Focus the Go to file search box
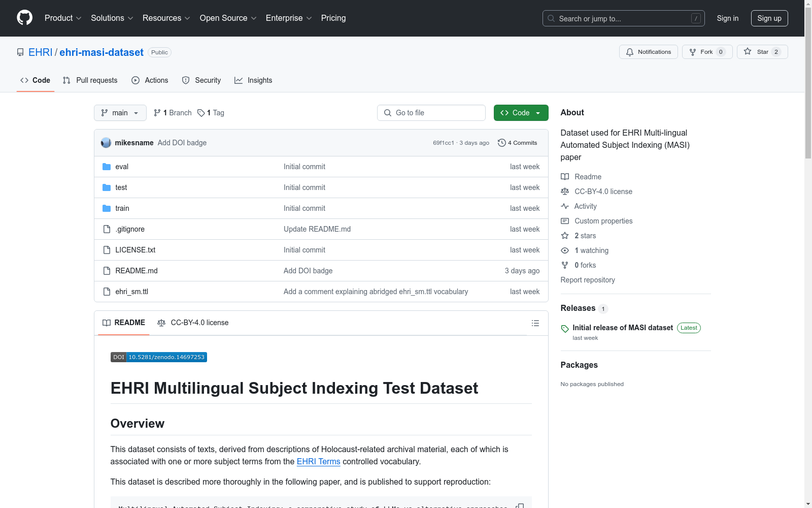The height and width of the screenshot is (508, 812). (x=431, y=113)
